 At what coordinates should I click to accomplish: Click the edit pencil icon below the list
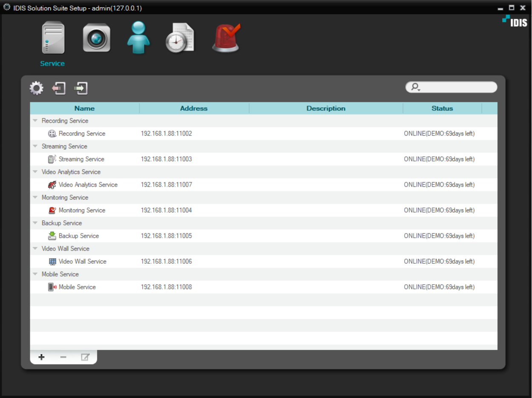click(x=85, y=357)
